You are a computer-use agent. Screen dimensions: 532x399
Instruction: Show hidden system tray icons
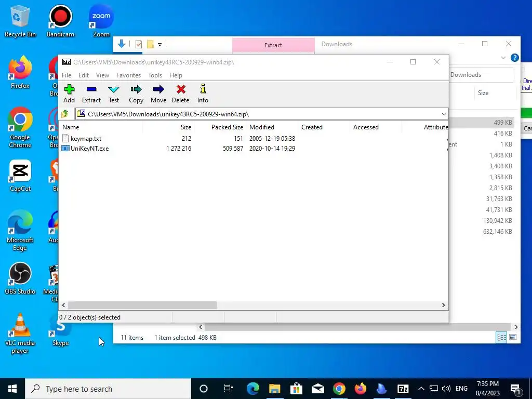(421, 389)
